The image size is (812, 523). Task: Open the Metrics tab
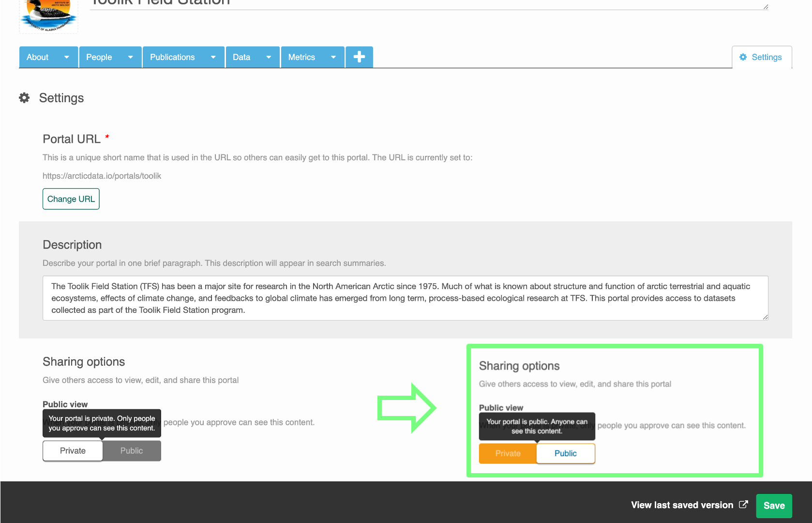[x=301, y=57]
